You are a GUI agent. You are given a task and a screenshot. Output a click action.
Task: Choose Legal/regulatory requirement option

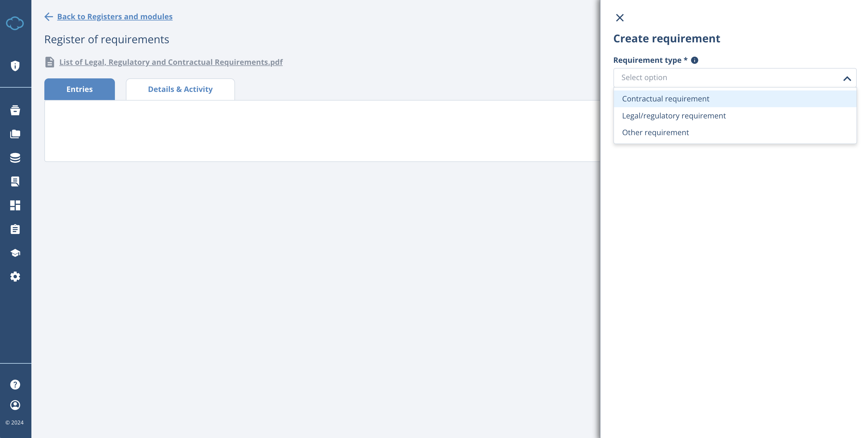tap(674, 116)
